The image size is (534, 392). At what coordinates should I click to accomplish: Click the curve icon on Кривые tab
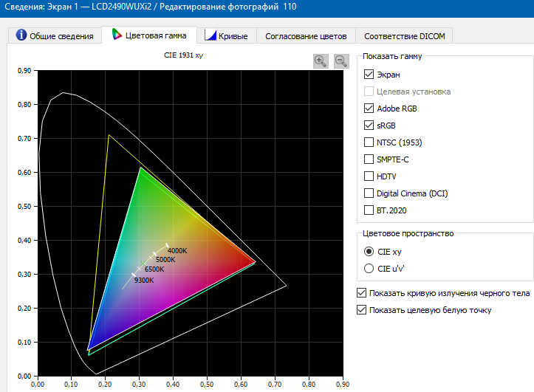(x=210, y=35)
